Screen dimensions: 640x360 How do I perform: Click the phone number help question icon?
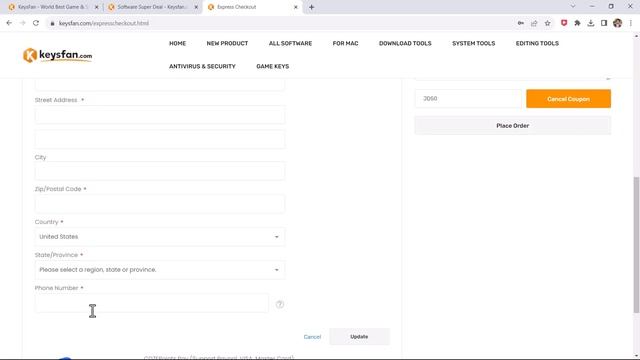280,304
